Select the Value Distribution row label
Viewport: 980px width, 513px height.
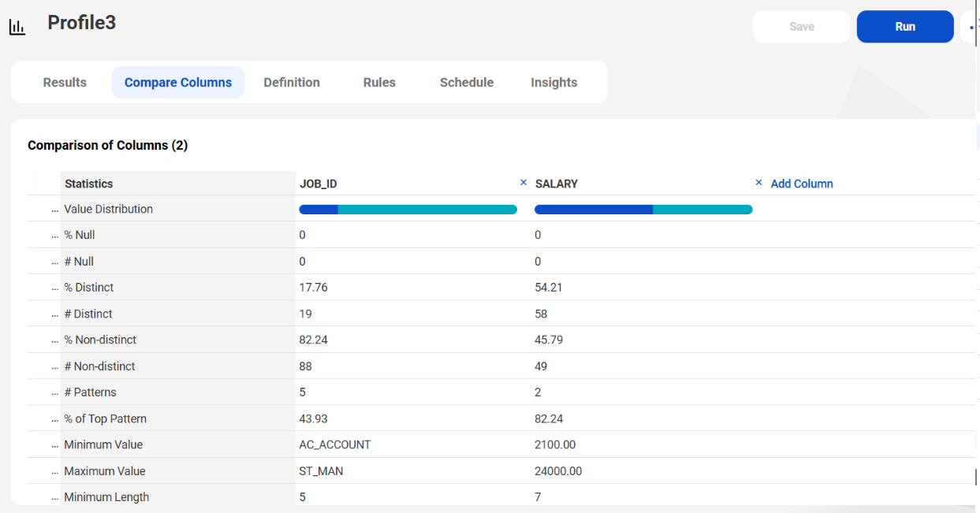point(109,209)
